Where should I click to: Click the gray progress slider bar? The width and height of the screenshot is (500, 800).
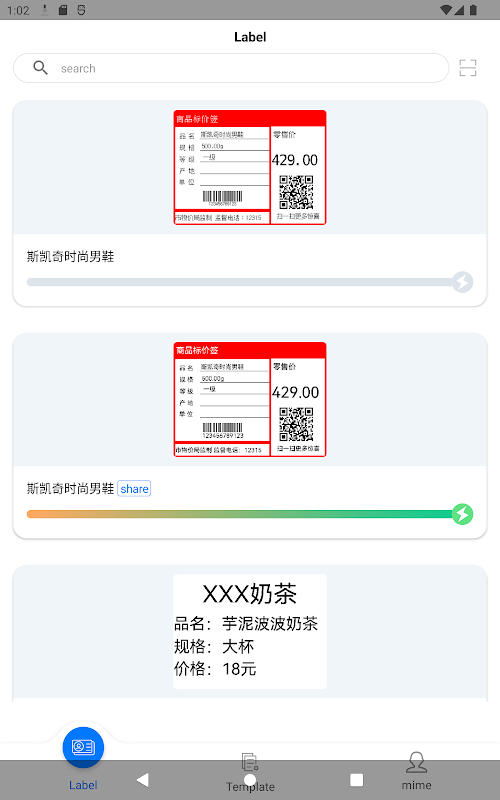[x=240, y=282]
